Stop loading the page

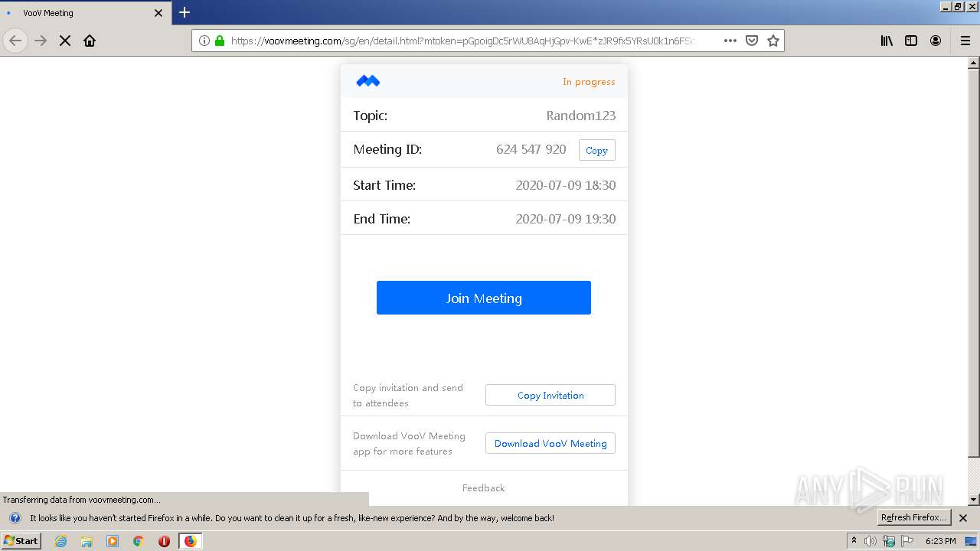coord(65,41)
